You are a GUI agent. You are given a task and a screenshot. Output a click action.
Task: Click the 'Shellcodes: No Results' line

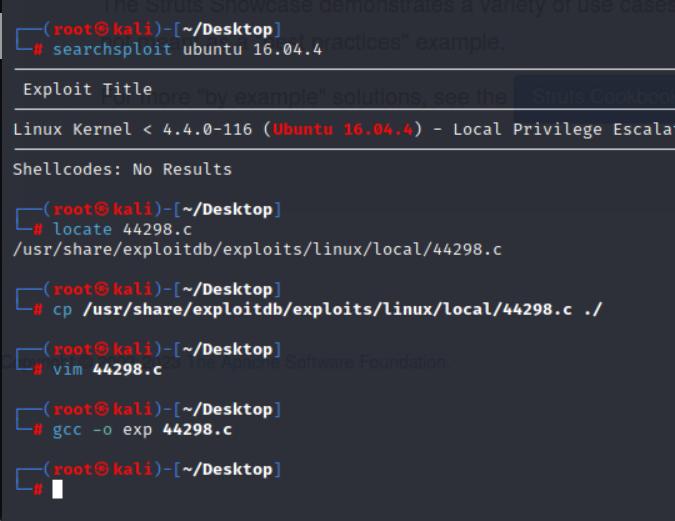pyautogui.click(x=122, y=170)
